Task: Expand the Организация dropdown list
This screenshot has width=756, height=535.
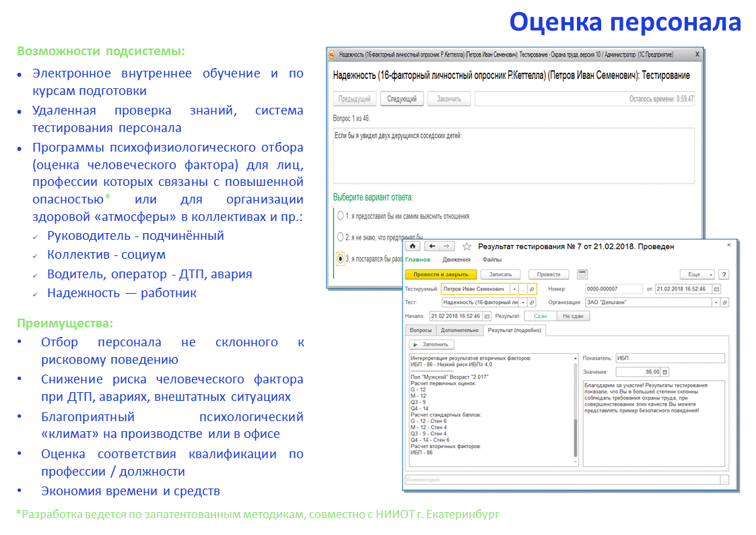Action: 716,303
